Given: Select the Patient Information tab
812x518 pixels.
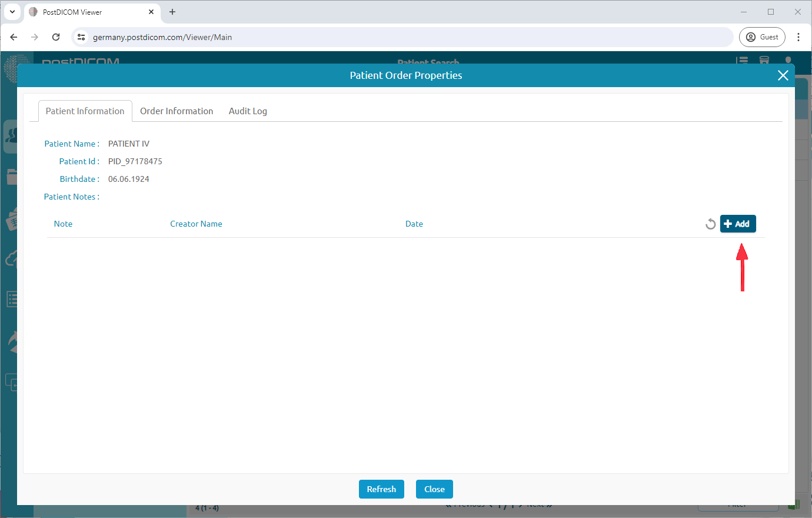Looking at the screenshot, I should point(85,111).
